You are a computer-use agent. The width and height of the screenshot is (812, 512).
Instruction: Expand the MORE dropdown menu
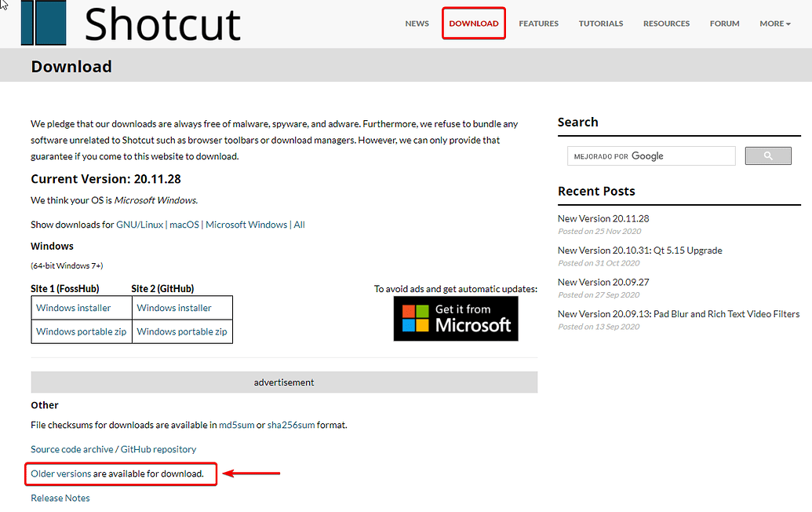point(774,24)
